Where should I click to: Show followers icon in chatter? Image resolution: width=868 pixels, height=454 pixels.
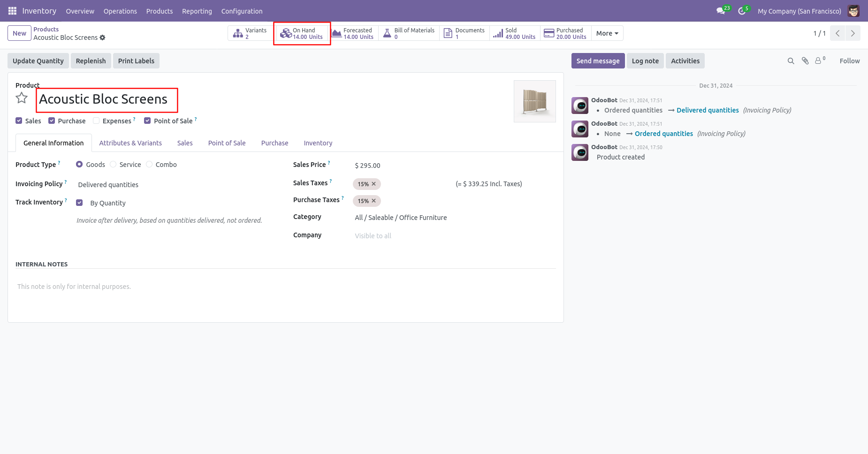click(x=820, y=61)
